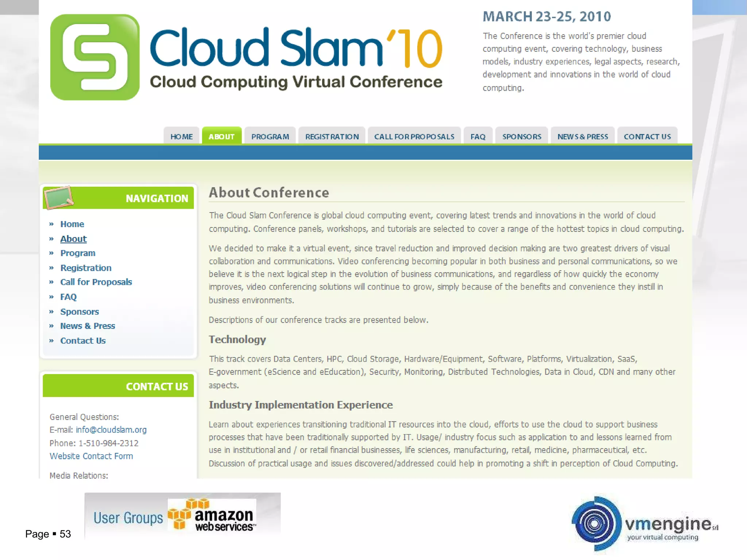The height and width of the screenshot is (560, 747).
Task: Click the User Groups banner
Action: point(128,518)
